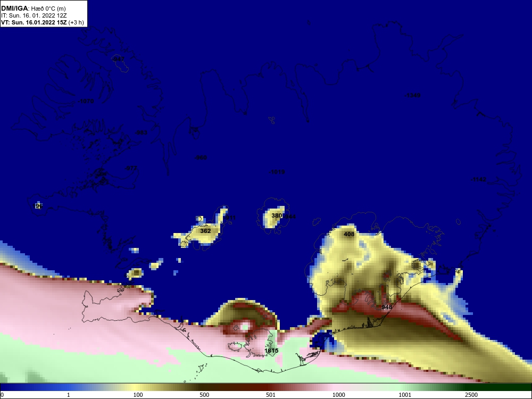Click the -1349 value label
This screenshot has height=399, width=532.
[412, 95]
